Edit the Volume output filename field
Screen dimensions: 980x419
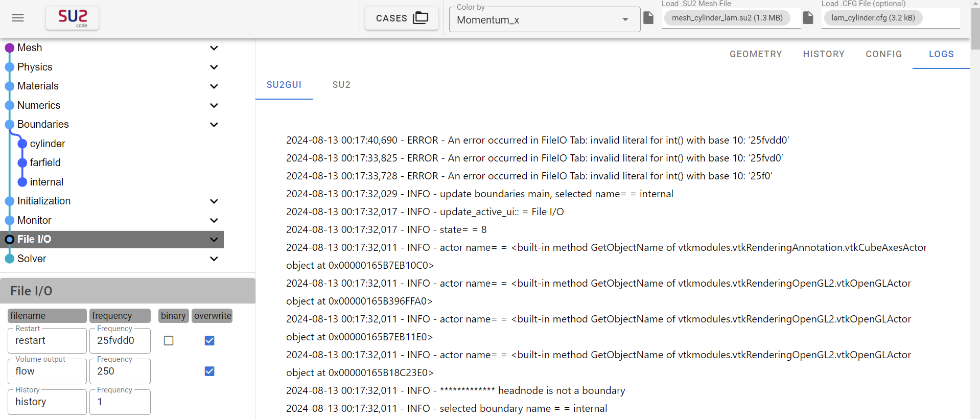click(47, 371)
